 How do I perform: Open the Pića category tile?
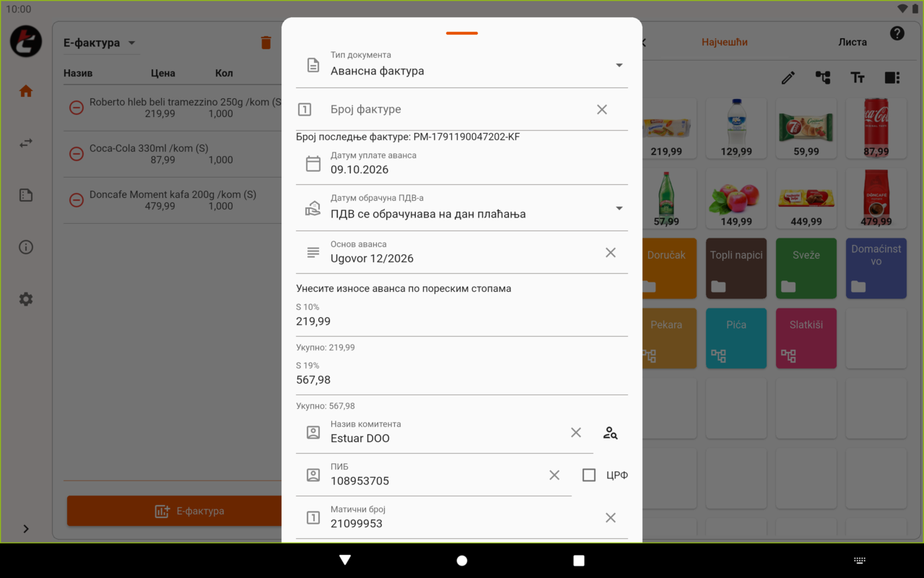(736, 339)
